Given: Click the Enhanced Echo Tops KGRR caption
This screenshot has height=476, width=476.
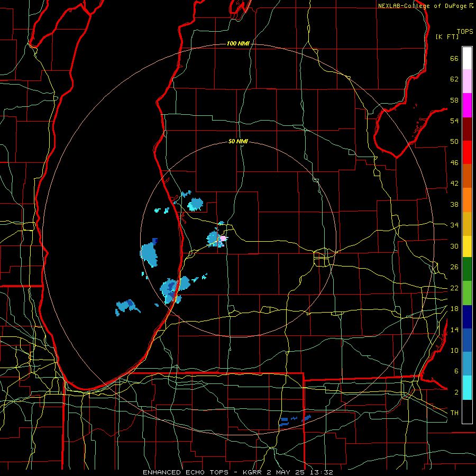Looking at the screenshot, I should [x=237, y=472].
